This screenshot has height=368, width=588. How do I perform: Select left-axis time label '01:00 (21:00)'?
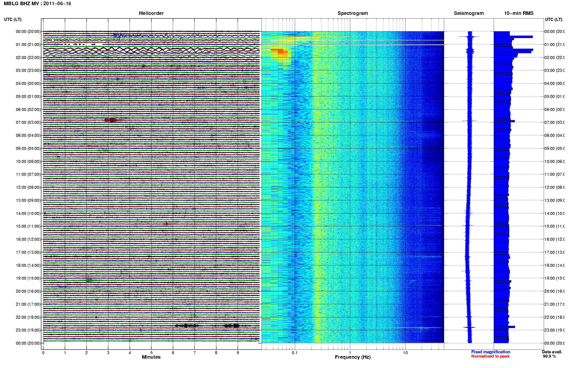28,44
